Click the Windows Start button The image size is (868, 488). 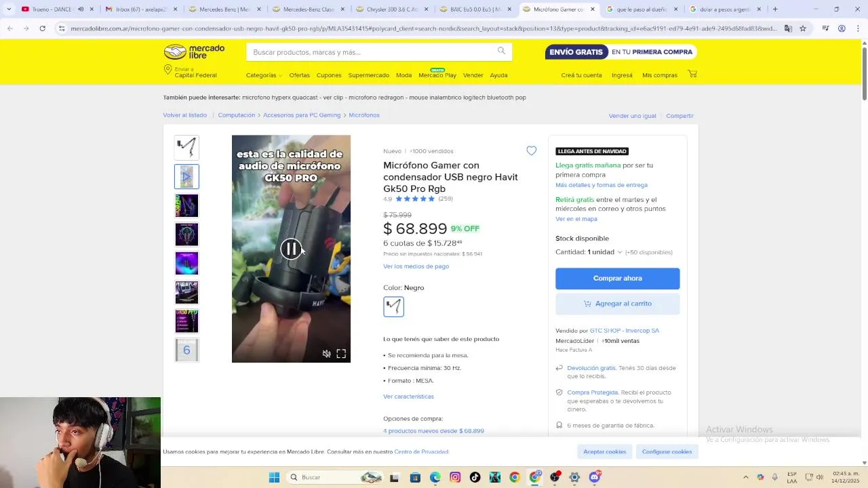tap(274, 477)
